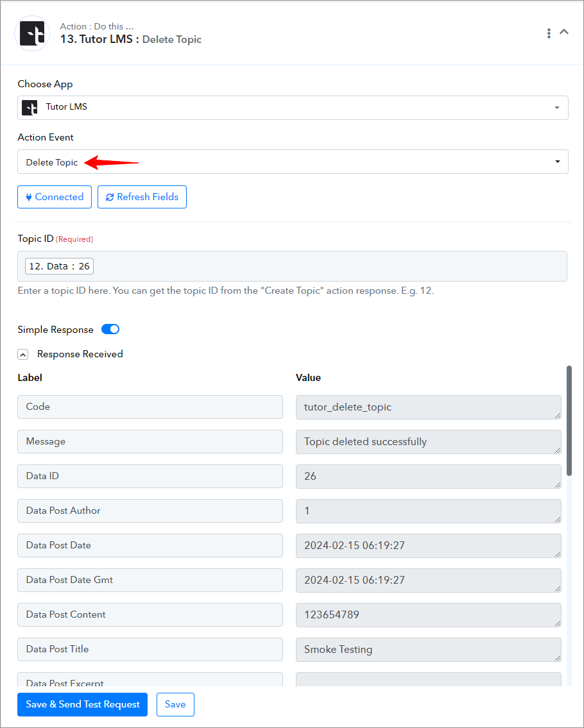This screenshot has height=728, width=584.
Task: Click the Connected button
Action: (55, 197)
